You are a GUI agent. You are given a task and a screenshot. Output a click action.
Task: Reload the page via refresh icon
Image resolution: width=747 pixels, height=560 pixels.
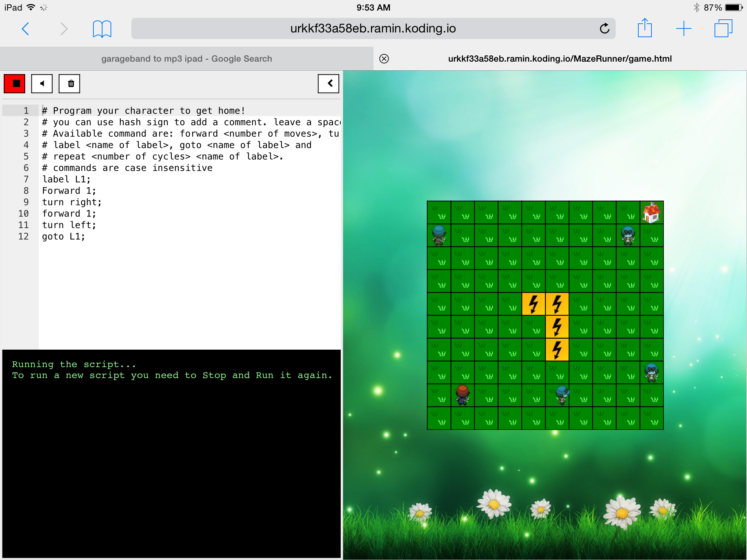click(604, 28)
